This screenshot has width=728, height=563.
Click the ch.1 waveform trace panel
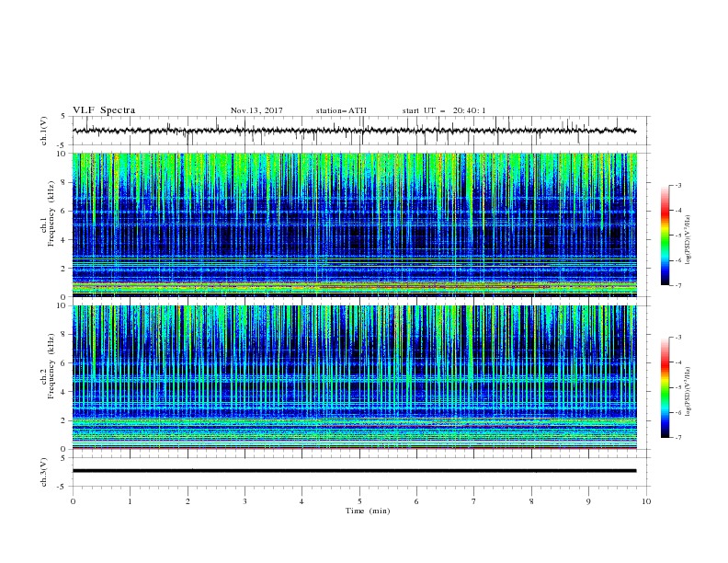361,131
